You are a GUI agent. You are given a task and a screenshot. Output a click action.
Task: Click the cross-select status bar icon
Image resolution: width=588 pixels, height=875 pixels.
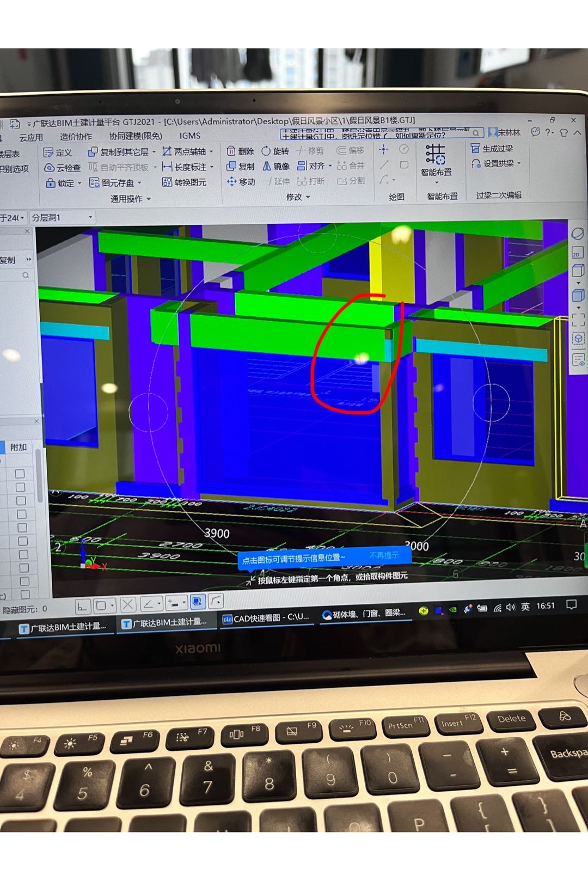[127, 604]
